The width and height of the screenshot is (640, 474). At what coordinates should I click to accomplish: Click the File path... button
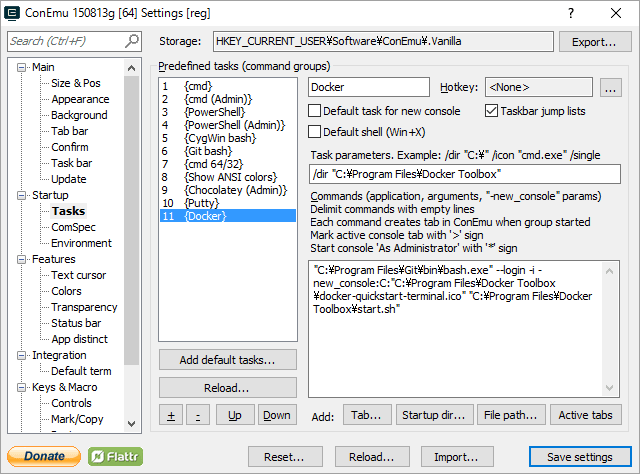point(511,415)
